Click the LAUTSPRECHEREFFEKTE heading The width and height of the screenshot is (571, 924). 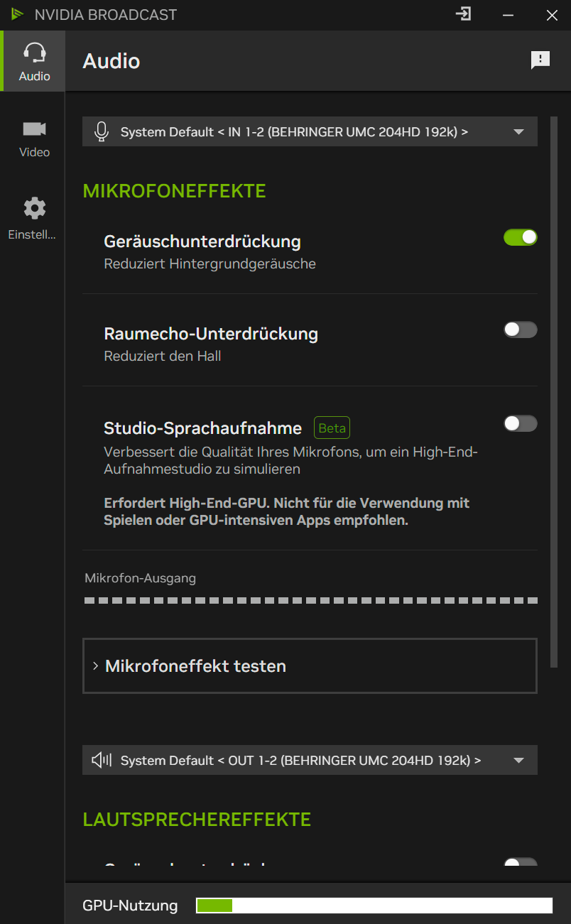click(197, 820)
